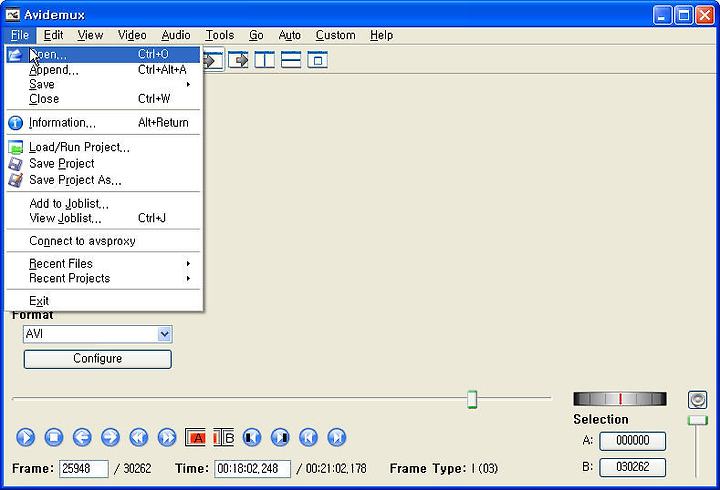Open the Video menu
720x490 pixels.
[132, 35]
